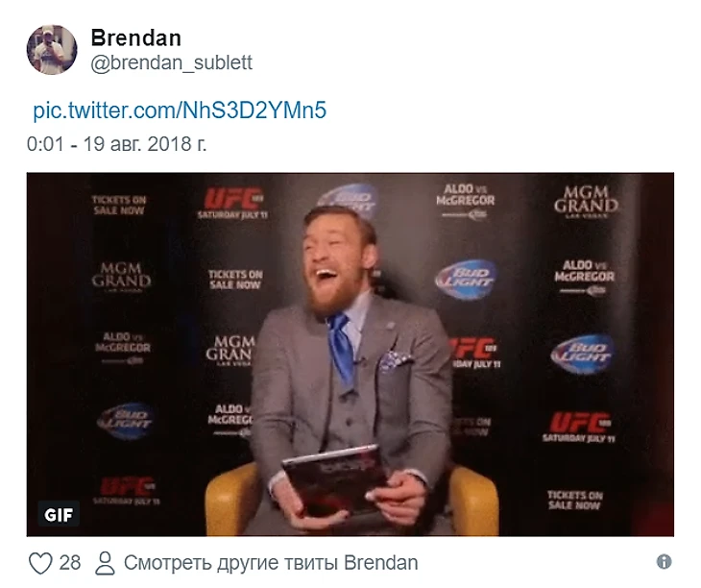Click the top-left Tickets On Sale Now text

[119, 205]
